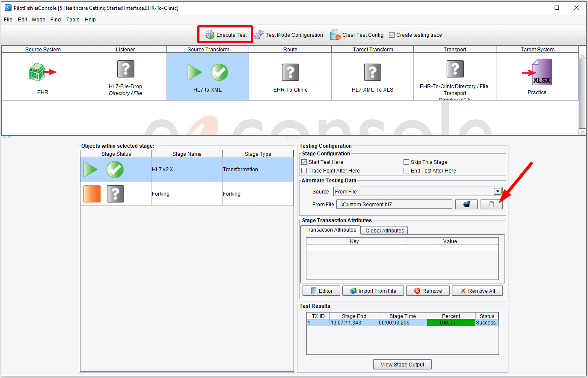The width and height of the screenshot is (588, 378).
Task: Click the Remove All button
Action: pyautogui.click(x=477, y=291)
